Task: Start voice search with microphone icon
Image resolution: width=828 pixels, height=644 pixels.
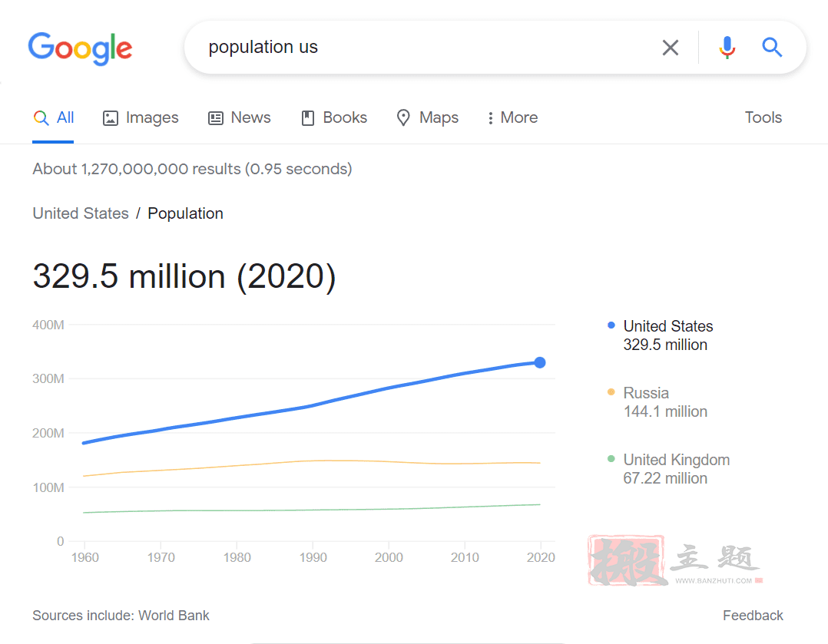Action: tap(727, 48)
